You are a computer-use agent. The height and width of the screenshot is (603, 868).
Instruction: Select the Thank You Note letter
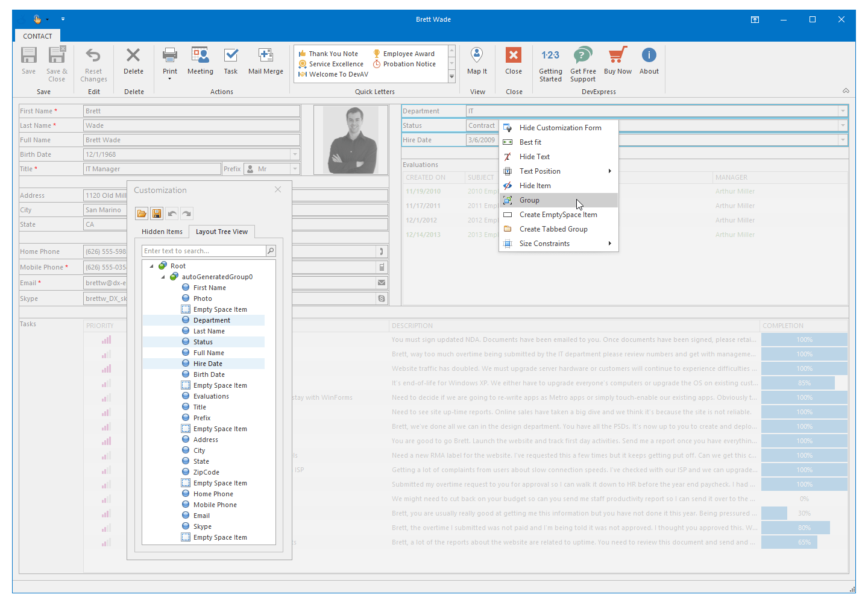point(333,54)
